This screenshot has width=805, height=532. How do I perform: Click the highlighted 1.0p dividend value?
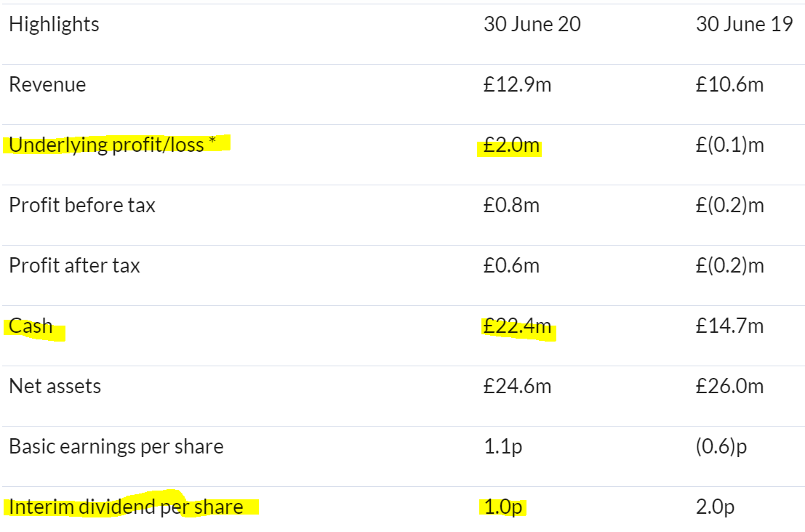click(503, 507)
